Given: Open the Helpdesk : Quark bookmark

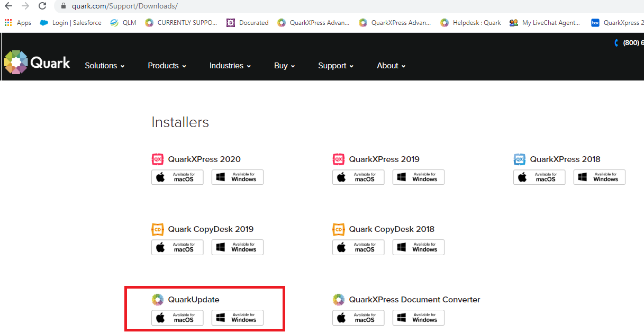Looking at the screenshot, I should coord(470,23).
